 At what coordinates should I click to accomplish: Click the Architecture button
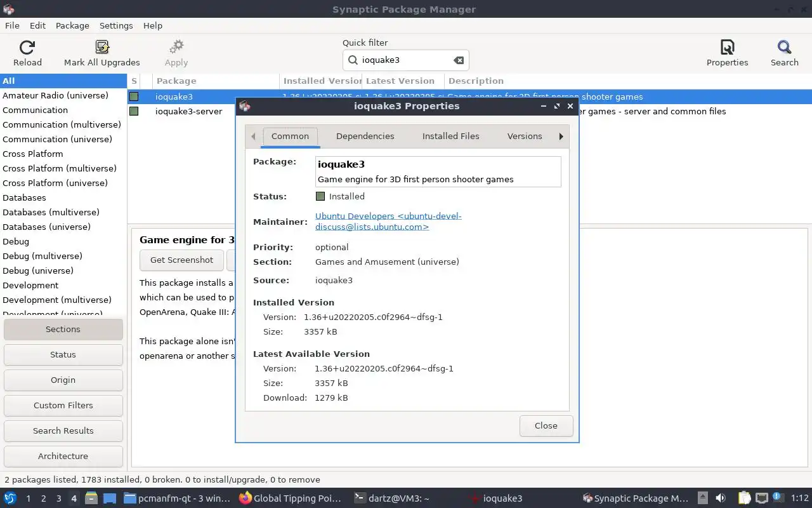pos(63,456)
